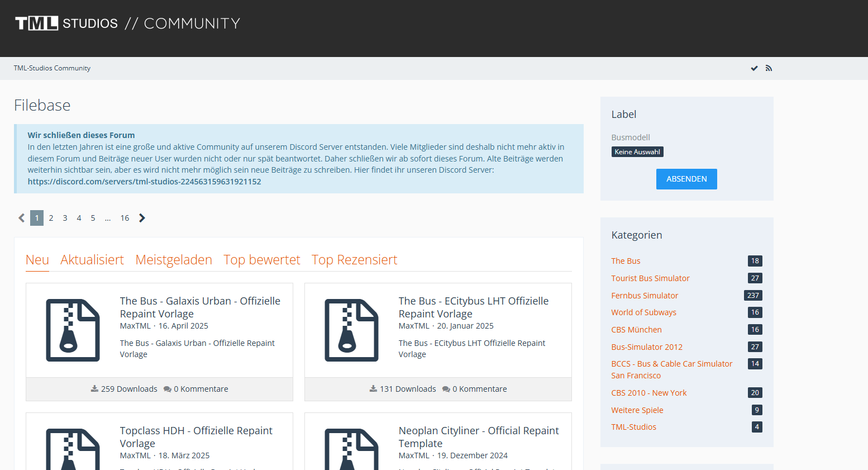Go to page 3 of the filebase
Screen dimensions: 868x470
[x=65, y=218]
